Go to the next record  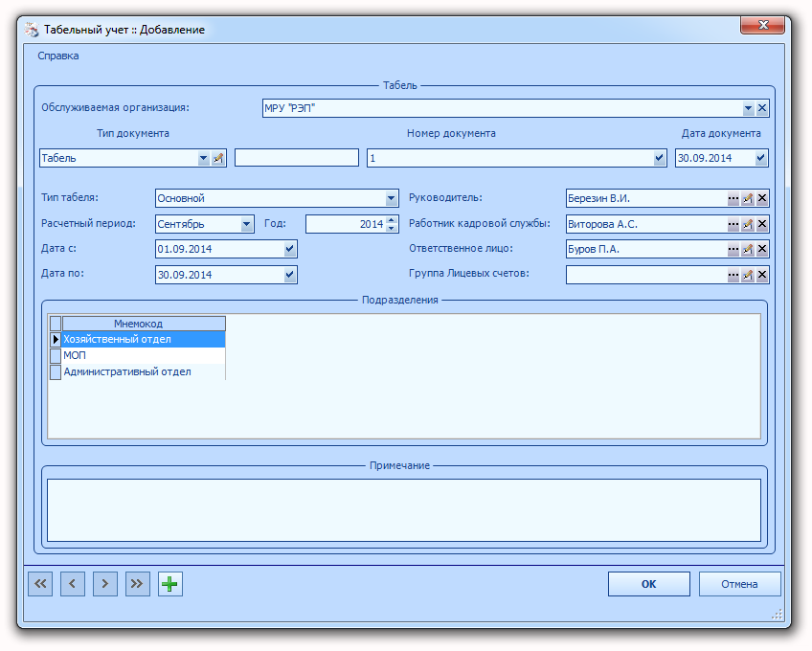[x=105, y=584]
